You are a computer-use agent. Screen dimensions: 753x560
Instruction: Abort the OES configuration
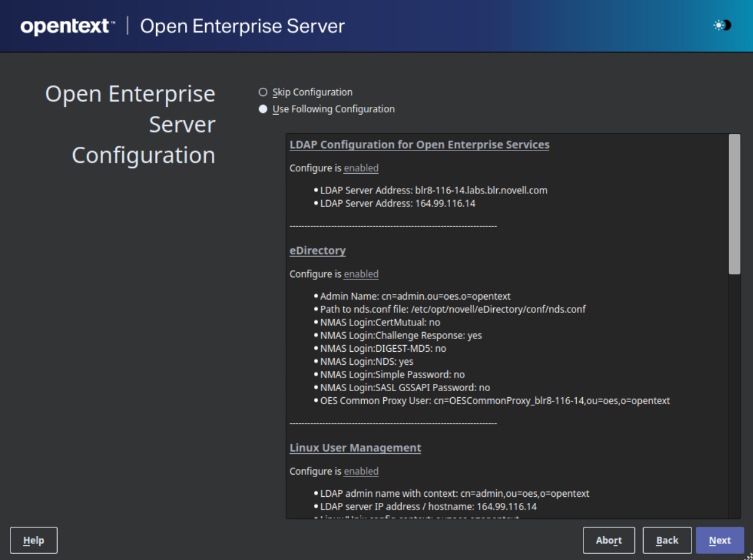pos(609,540)
